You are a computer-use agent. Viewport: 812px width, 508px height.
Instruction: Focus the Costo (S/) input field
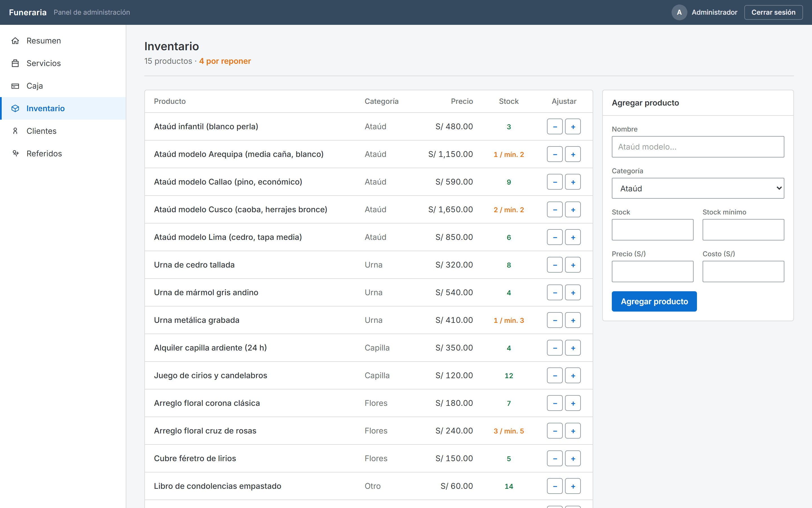(743, 271)
